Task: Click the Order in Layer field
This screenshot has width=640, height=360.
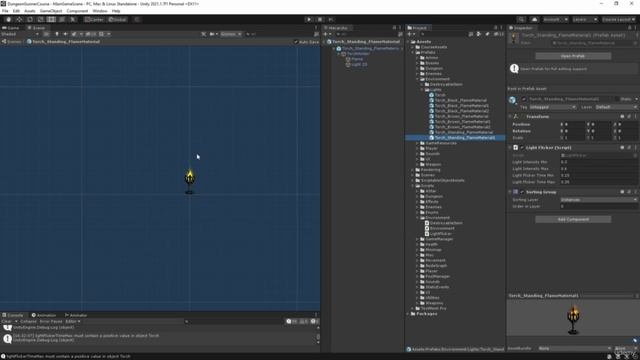Action: click(x=599, y=207)
